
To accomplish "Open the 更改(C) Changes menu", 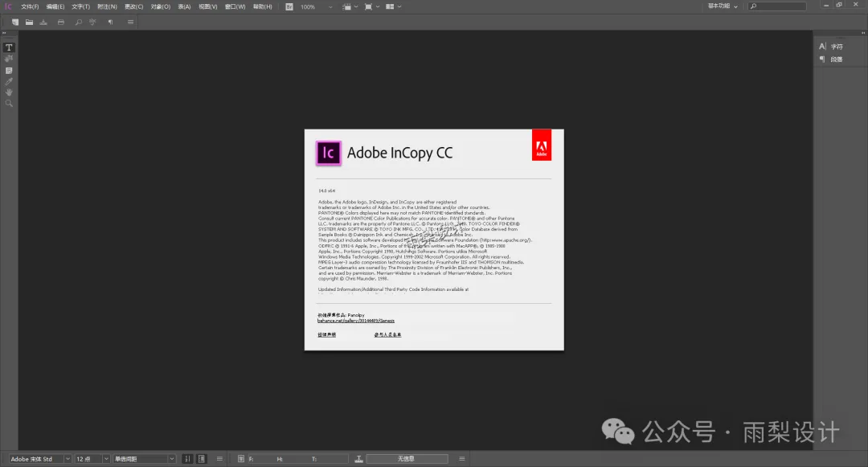I will [134, 6].
